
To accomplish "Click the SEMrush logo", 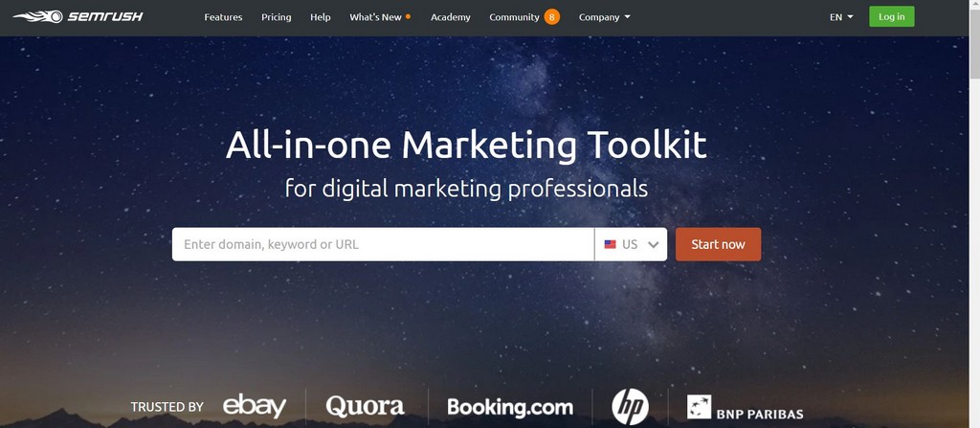I will (x=78, y=16).
